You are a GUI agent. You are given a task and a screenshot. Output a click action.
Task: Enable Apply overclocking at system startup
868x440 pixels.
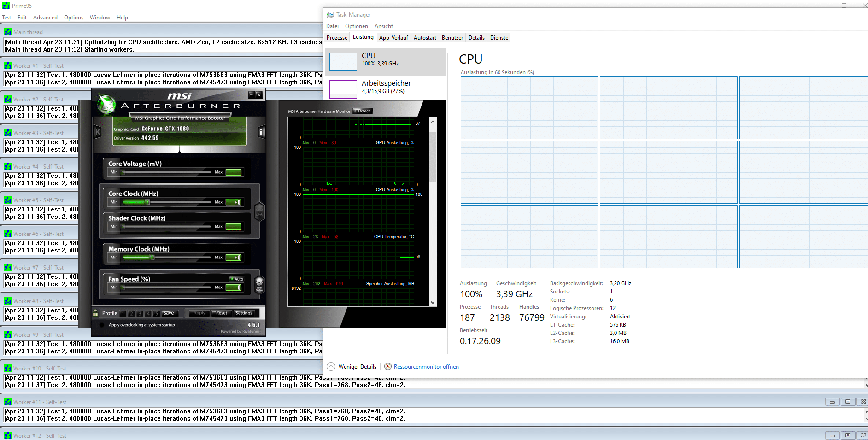click(x=102, y=325)
